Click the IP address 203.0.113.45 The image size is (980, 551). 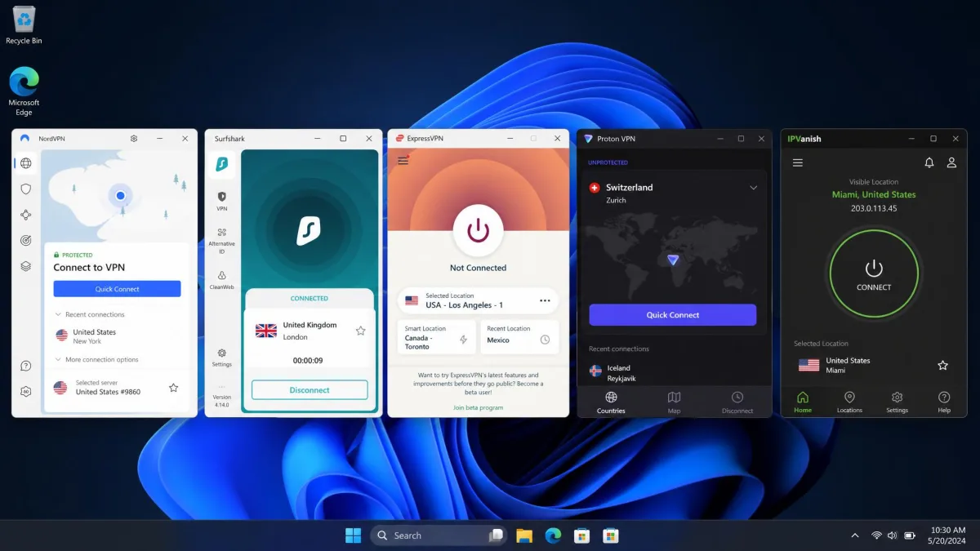[x=874, y=208]
